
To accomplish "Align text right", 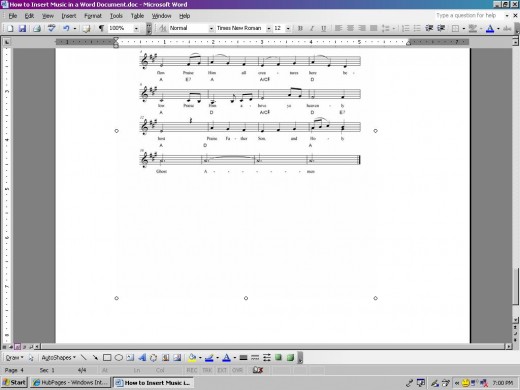I will pyautogui.click(x=362, y=28).
